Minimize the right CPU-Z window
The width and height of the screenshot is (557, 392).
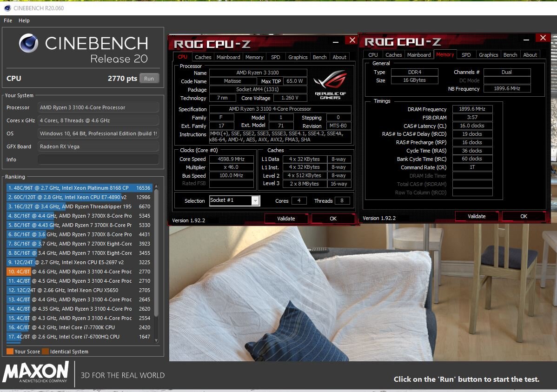[x=526, y=40]
